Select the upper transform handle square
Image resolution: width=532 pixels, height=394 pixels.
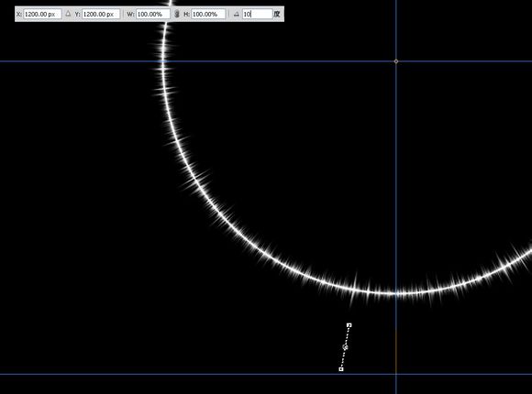pyautogui.click(x=349, y=325)
